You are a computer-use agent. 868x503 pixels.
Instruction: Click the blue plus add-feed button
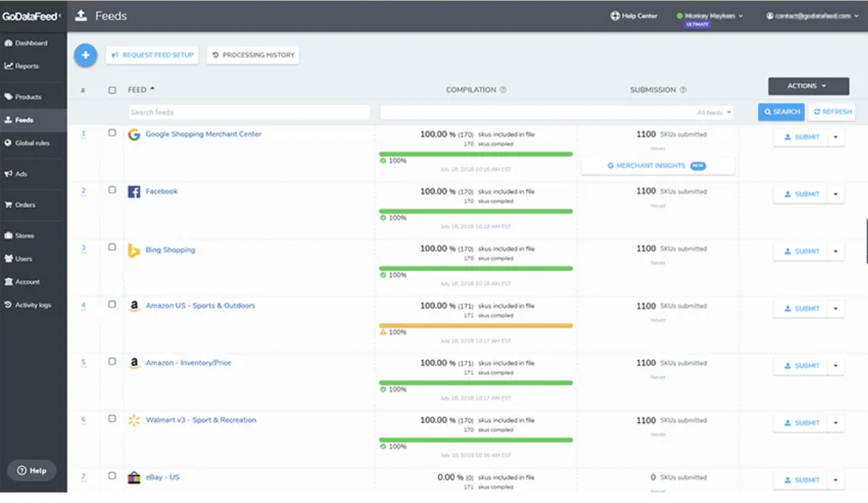(85, 55)
